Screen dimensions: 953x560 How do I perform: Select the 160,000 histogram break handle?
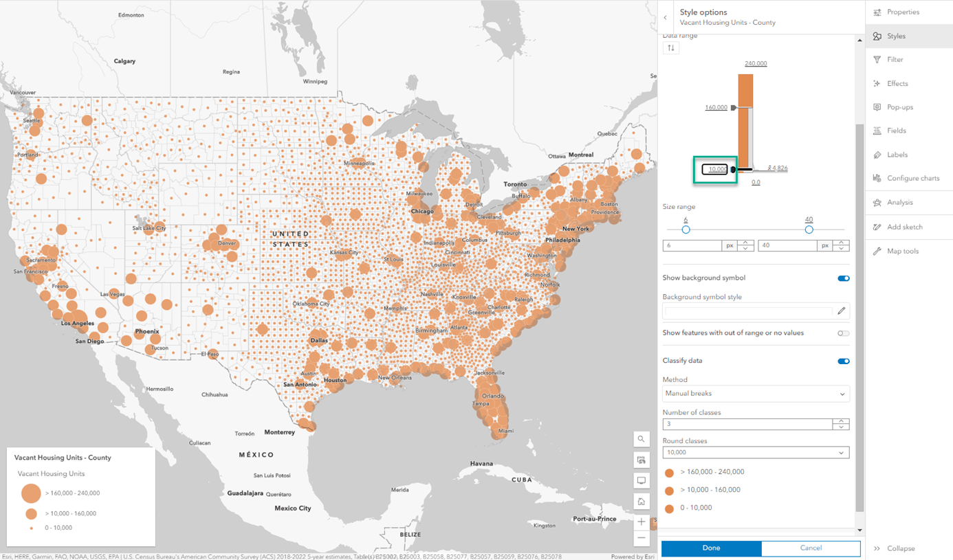pyautogui.click(x=734, y=108)
